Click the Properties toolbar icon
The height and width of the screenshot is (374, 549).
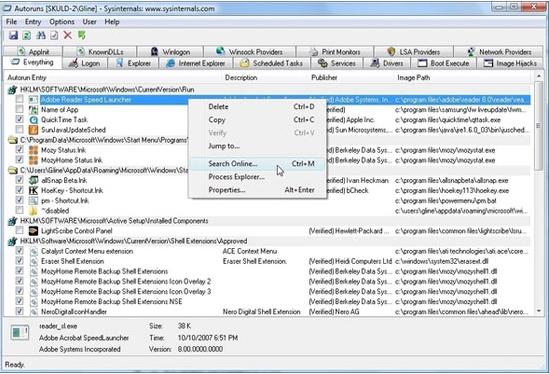click(54, 35)
